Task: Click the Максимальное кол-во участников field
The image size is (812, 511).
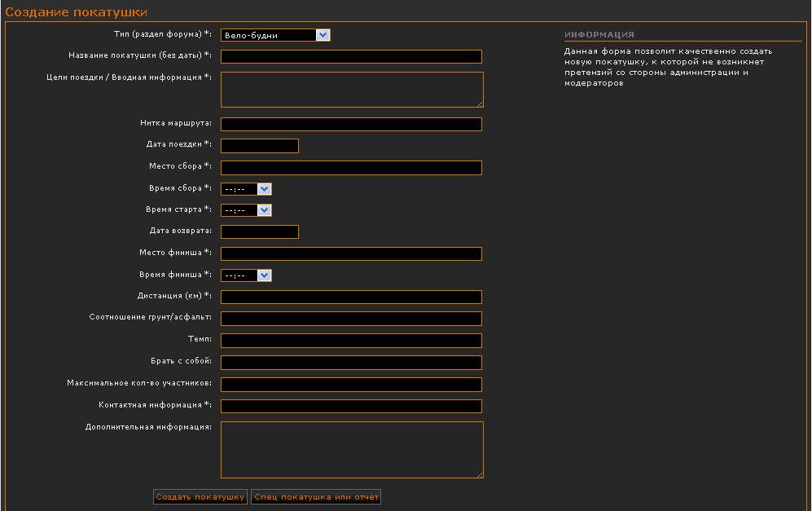Action: point(351,385)
